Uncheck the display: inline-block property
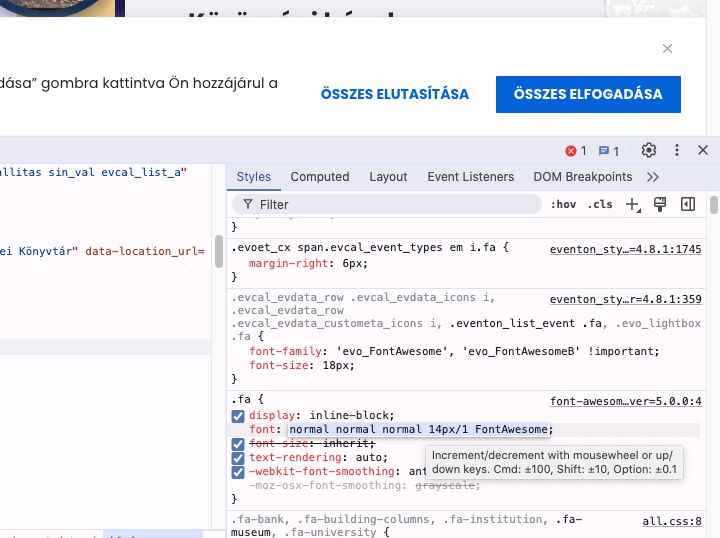Viewport: 720px width, 538px height. coord(238,416)
